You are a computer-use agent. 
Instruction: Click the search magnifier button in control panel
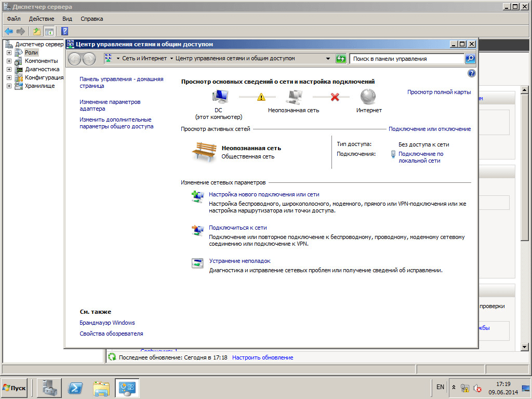point(470,59)
